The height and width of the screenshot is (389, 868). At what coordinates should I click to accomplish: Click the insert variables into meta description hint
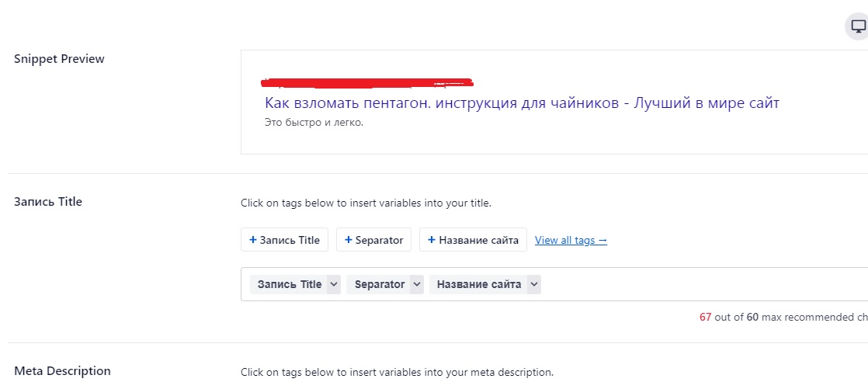[397, 372]
